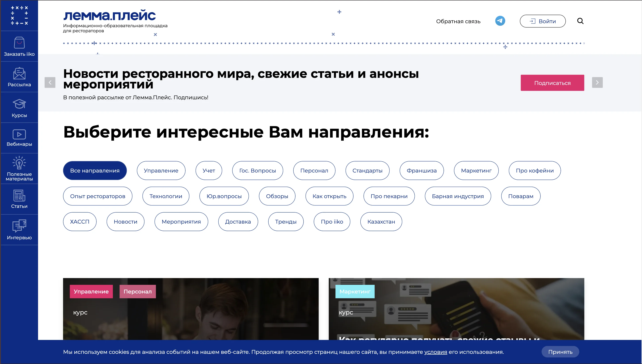Screen dimensions: 642x364
Task: Toggle the Гос. Вопросы filter
Action: (x=258, y=171)
